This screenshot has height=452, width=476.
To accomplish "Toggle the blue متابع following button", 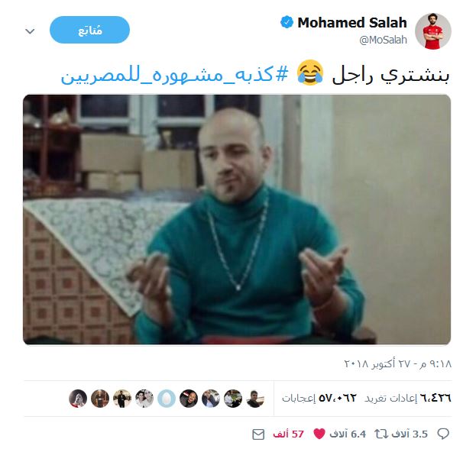I will [x=90, y=30].
